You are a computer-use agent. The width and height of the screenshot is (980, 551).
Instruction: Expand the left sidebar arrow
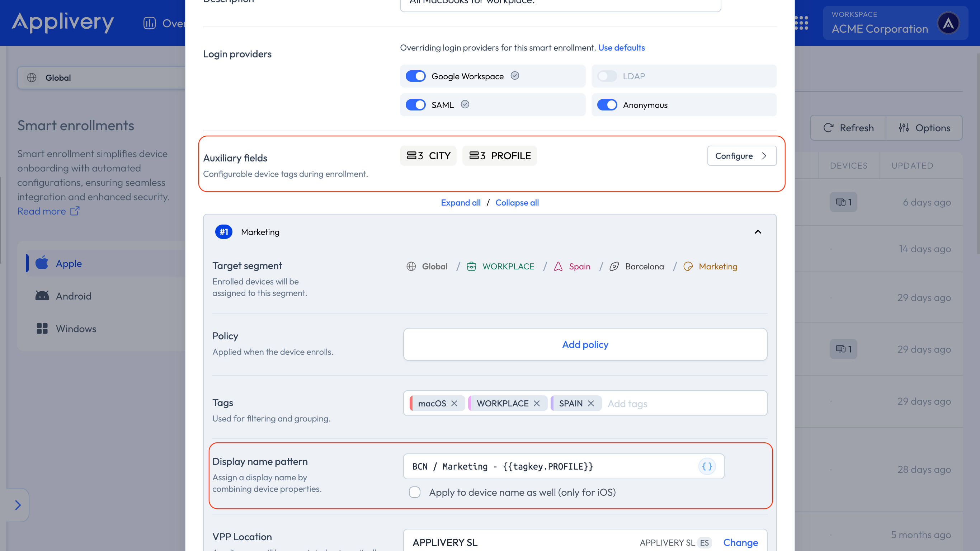[x=18, y=505]
